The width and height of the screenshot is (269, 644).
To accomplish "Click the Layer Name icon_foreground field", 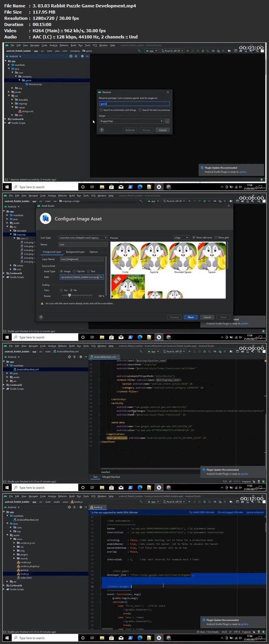I will (82, 259).
